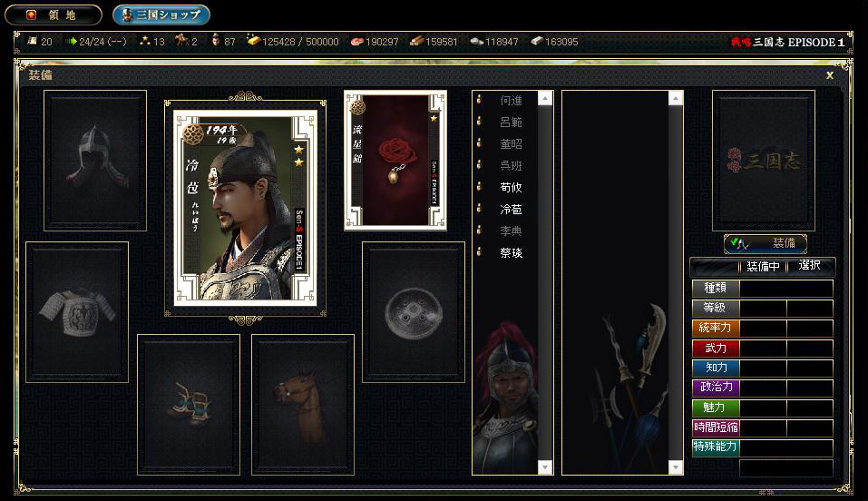The image size is (868, 501).
Task: Select general 蔡琰 from the list
Action: pos(511,252)
